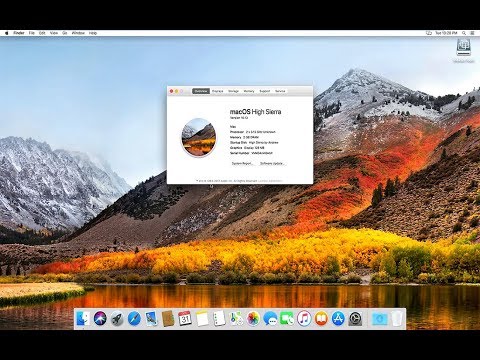Launch Siri from the Dock
480x360 pixels.
tap(100, 319)
